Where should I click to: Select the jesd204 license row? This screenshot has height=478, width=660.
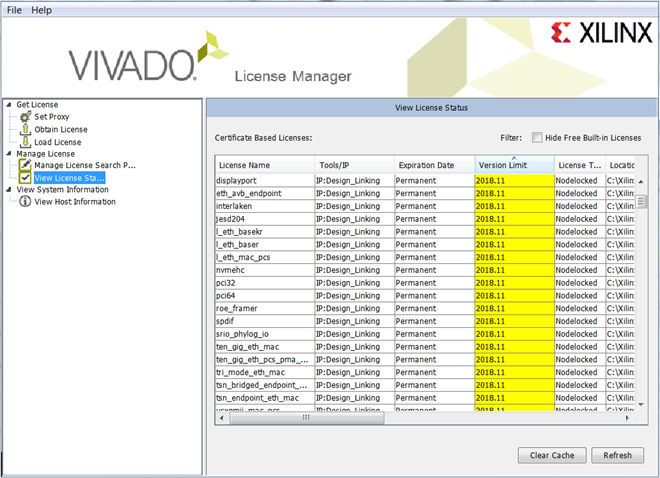425,219
